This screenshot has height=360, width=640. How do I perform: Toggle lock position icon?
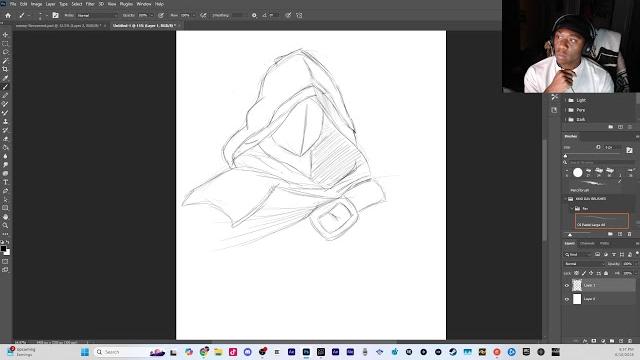[x=591, y=273]
